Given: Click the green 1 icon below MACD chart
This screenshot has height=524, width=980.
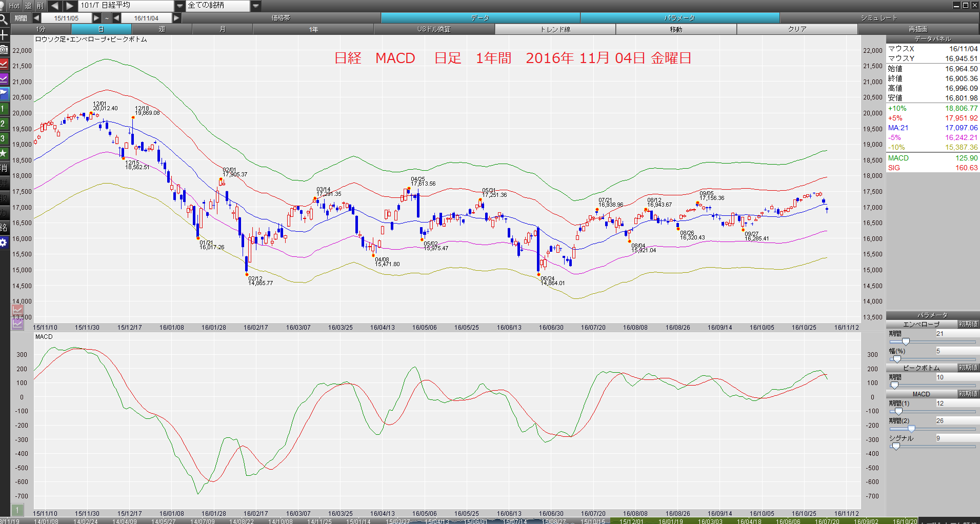Looking at the screenshot, I should point(17,510).
